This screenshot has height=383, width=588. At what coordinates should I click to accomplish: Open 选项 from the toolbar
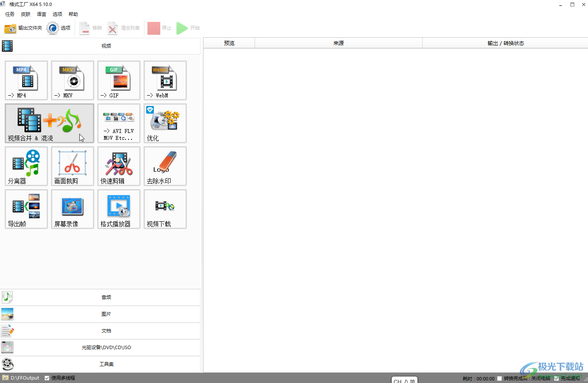pos(59,28)
